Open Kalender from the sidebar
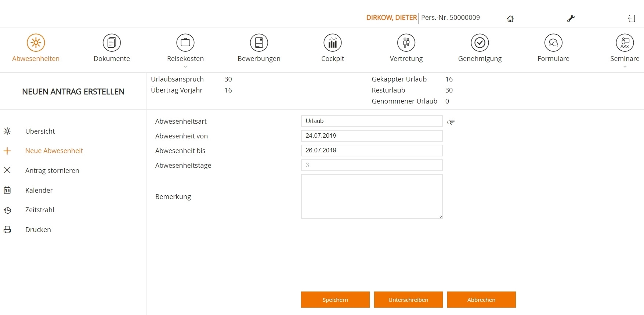This screenshot has width=644, height=315. coord(39,190)
